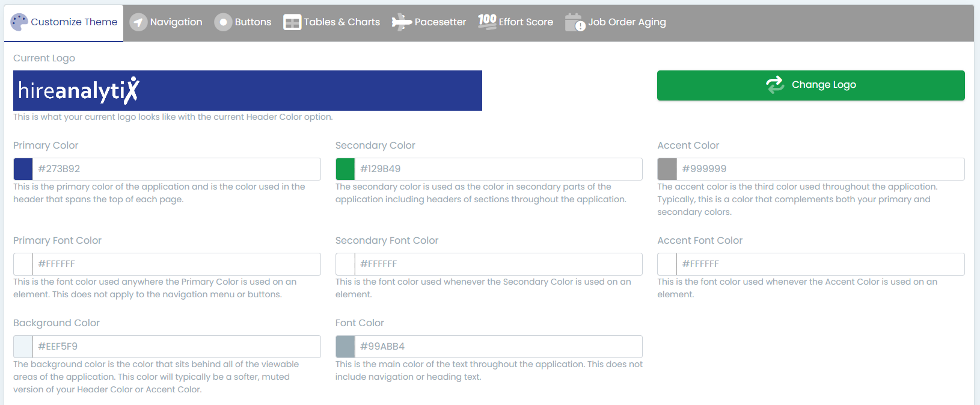Image resolution: width=980 pixels, height=405 pixels.
Task: Open the Accent Font Color white swatch
Action: 667,264
